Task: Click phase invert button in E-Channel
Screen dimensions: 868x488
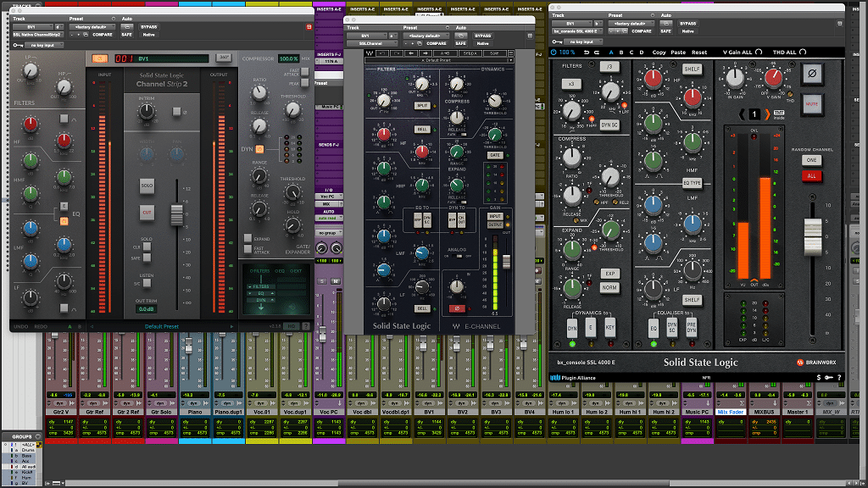Action: [457, 308]
